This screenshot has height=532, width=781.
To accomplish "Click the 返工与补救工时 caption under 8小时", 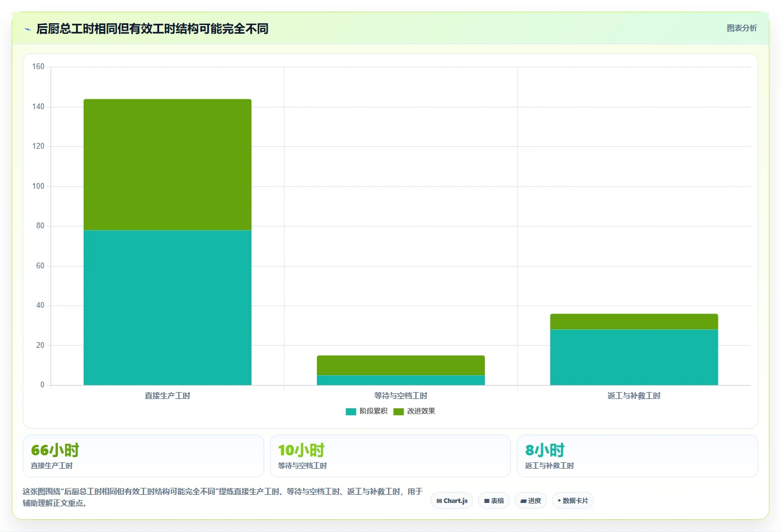I will point(549,466).
